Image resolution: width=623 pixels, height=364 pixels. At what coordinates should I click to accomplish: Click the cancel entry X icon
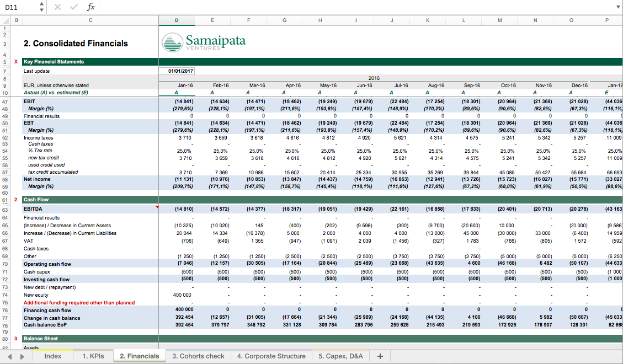pyautogui.click(x=57, y=7)
